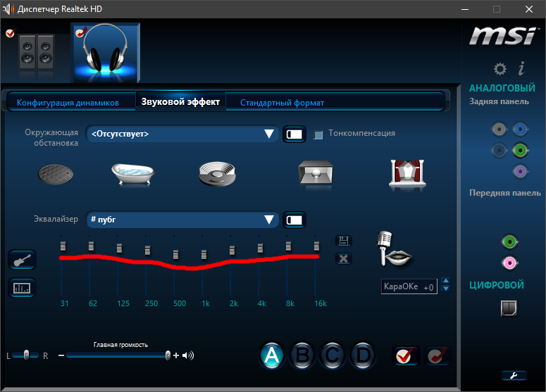Select preset B
Screen dimensions: 546x392
coord(302,355)
